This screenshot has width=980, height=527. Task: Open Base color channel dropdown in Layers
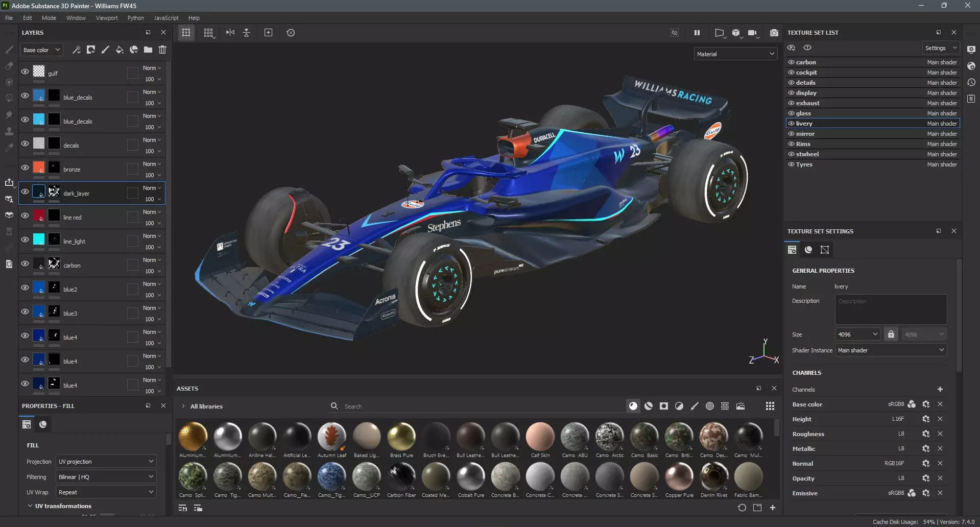(x=42, y=50)
